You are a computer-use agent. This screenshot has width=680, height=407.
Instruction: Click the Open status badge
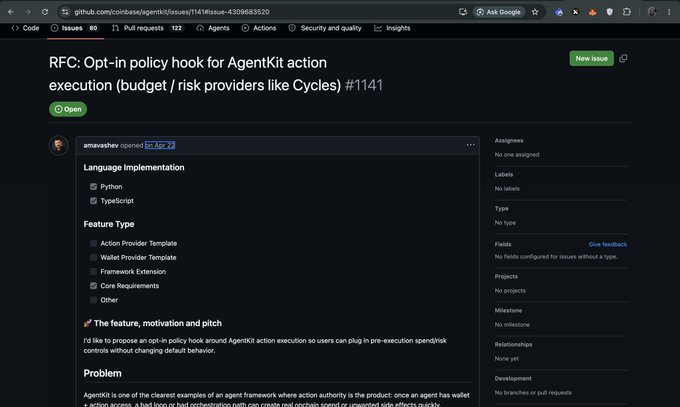68,109
